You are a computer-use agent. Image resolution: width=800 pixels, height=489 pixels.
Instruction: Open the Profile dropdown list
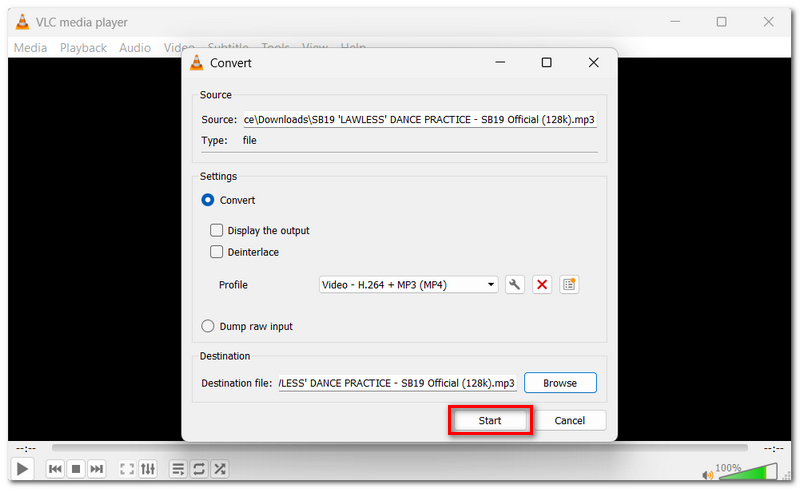point(408,284)
